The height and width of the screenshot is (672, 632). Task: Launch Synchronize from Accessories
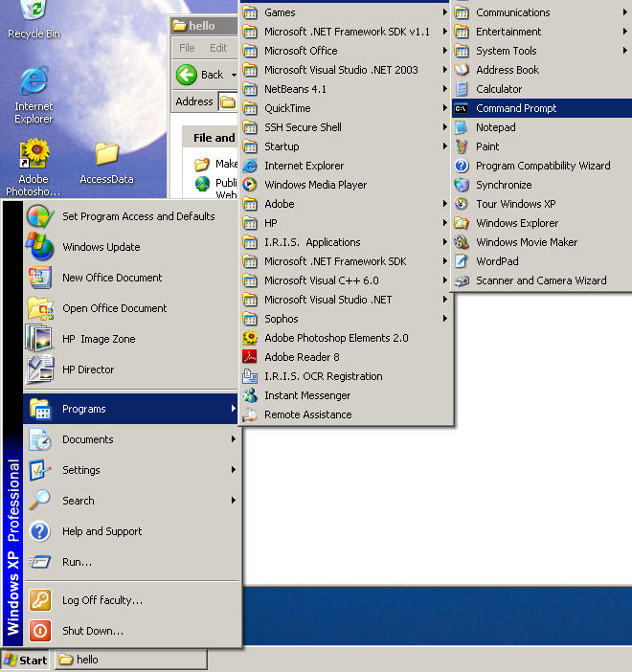[x=542, y=185]
